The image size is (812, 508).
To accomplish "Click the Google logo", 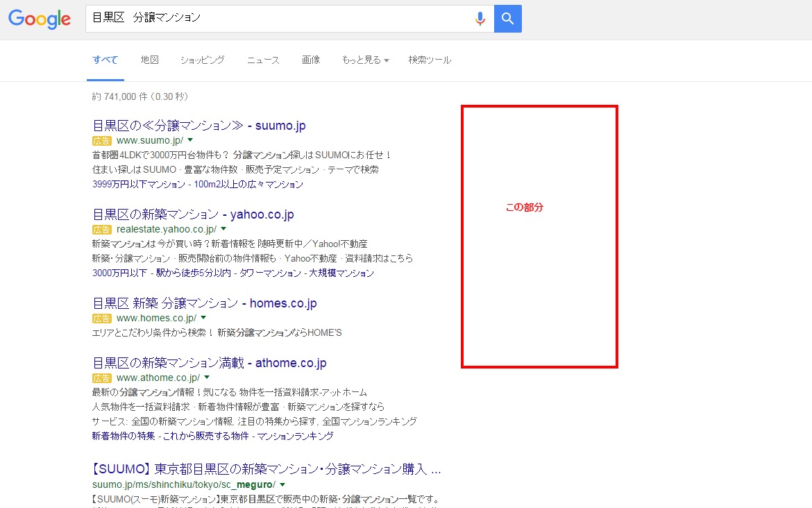I will [40, 19].
